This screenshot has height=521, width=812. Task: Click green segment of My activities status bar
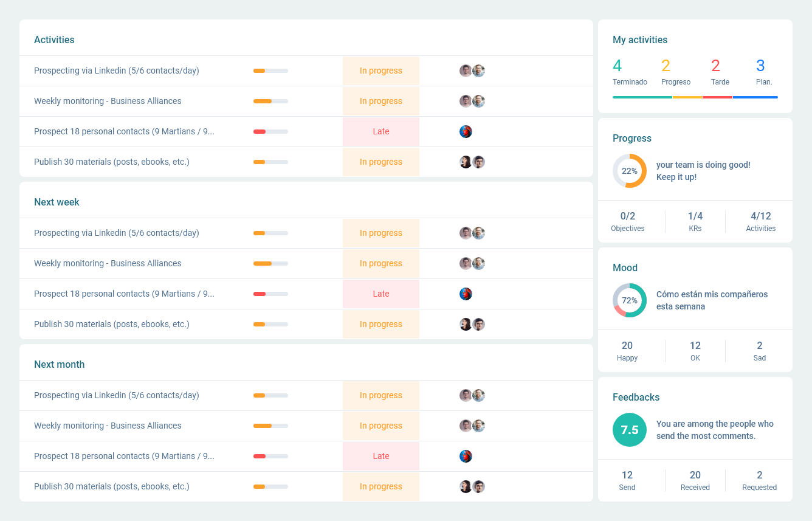642,97
